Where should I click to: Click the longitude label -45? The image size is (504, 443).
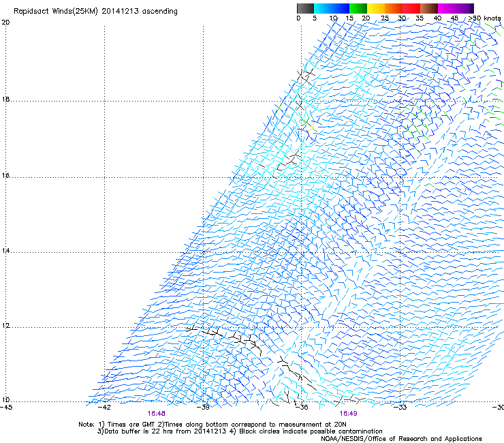pyautogui.click(x=6, y=408)
